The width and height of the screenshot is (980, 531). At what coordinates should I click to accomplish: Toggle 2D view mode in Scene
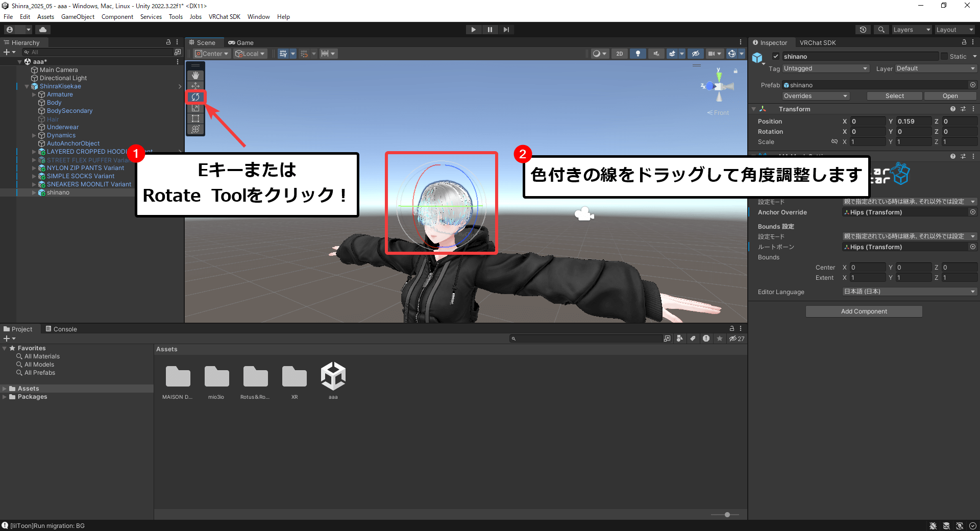coord(619,54)
